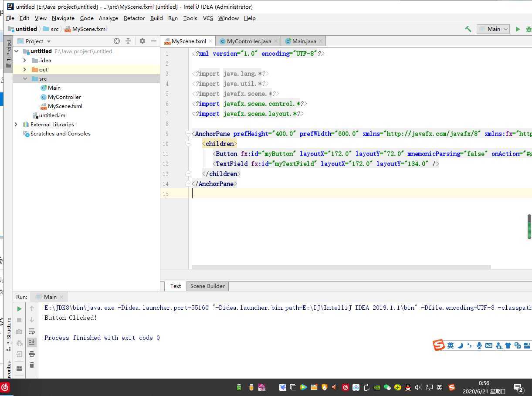Click the Build project hammer icon

tap(468, 29)
